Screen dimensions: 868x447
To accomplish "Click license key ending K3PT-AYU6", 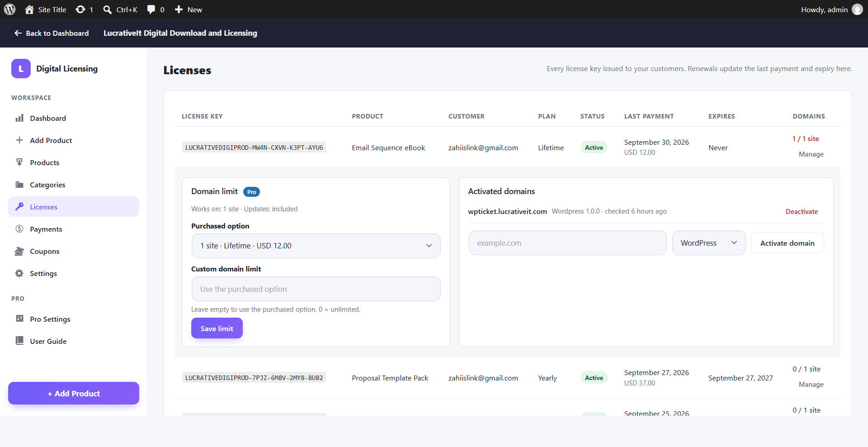I will pyautogui.click(x=254, y=147).
